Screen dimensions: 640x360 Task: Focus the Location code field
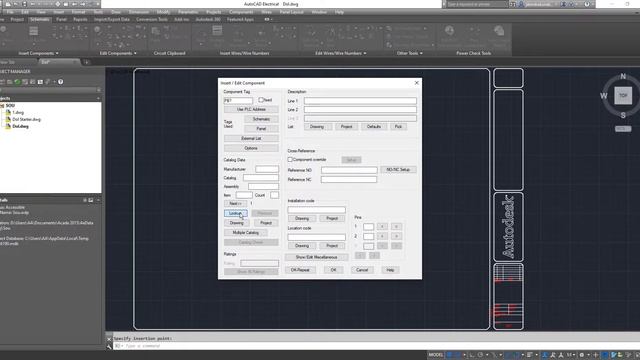(x=316, y=237)
